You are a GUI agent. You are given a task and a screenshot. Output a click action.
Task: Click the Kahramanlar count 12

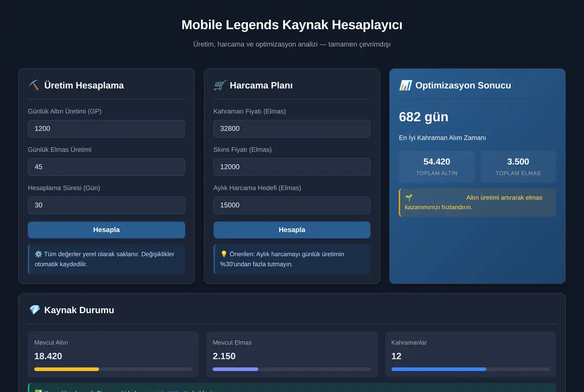[396, 356]
